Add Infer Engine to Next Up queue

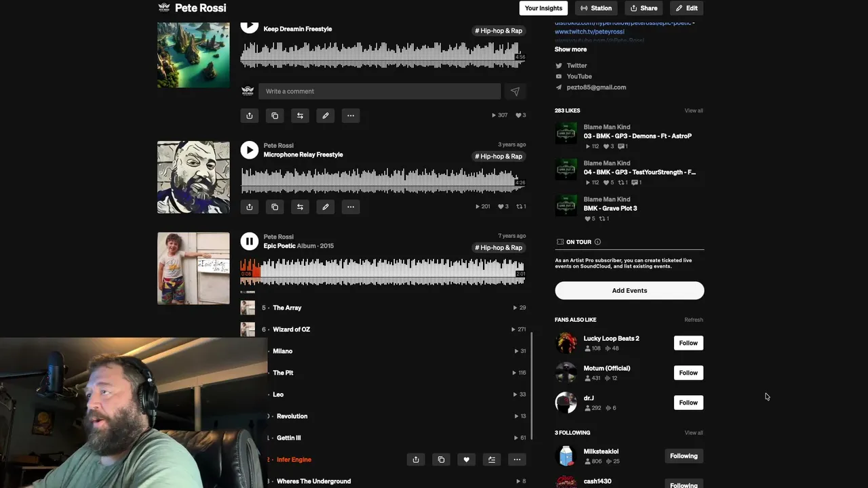tap(492, 460)
